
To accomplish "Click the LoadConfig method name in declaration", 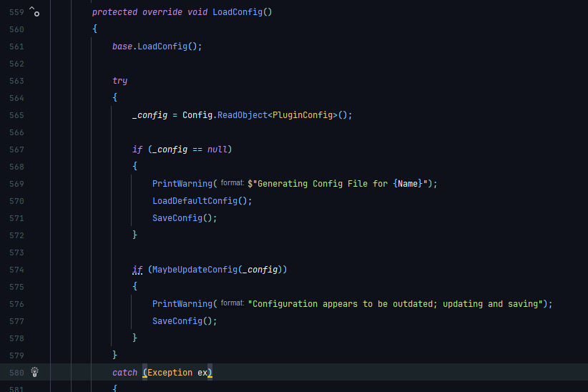I will [237, 12].
